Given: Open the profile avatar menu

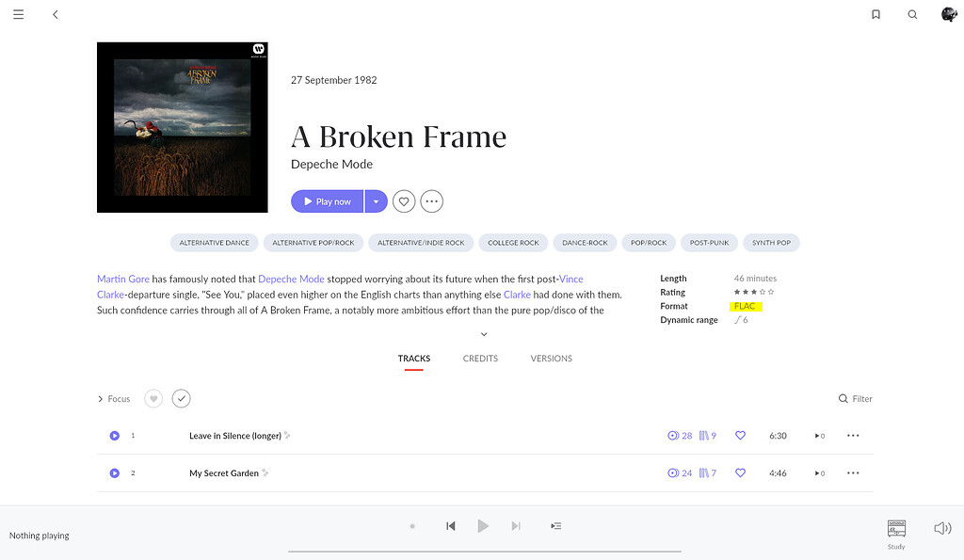Looking at the screenshot, I should pyautogui.click(x=949, y=14).
